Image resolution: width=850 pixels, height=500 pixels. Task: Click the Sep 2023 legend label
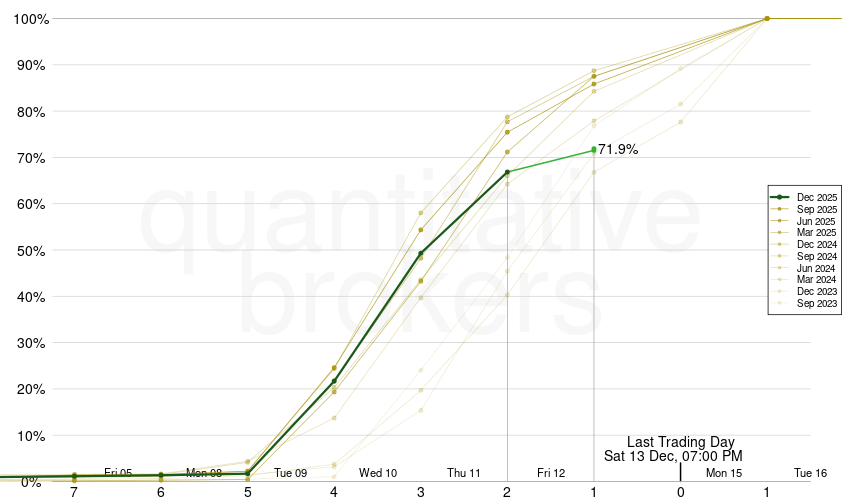[x=816, y=303]
